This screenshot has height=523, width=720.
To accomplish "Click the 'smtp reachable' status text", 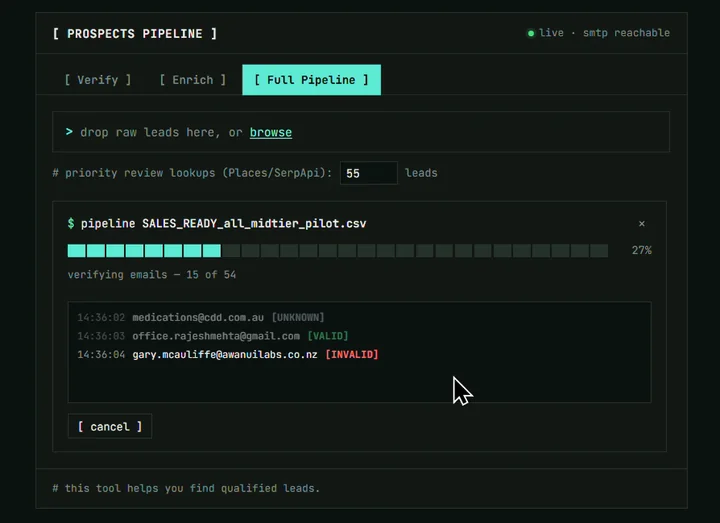I will pyautogui.click(x=626, y=33).
